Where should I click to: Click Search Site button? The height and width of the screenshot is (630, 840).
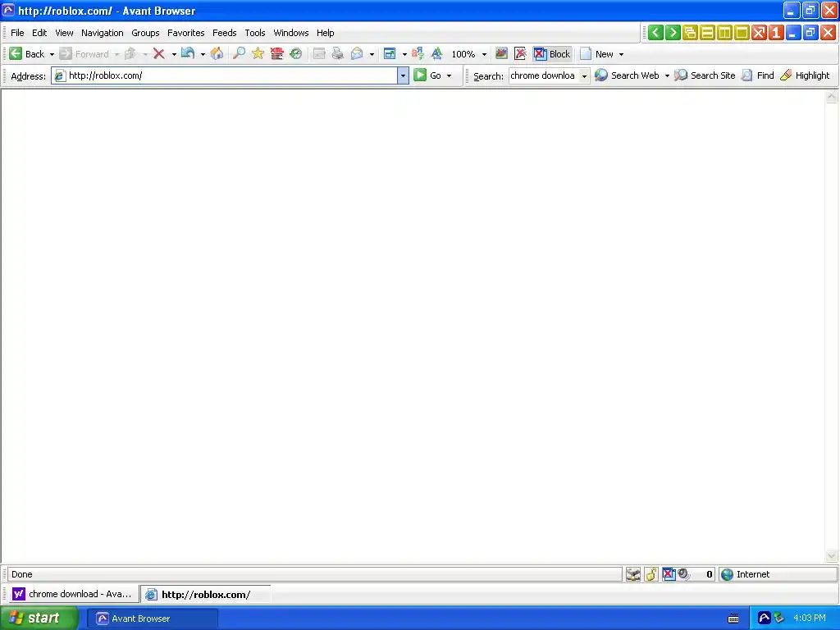click(x=705, y=75)
